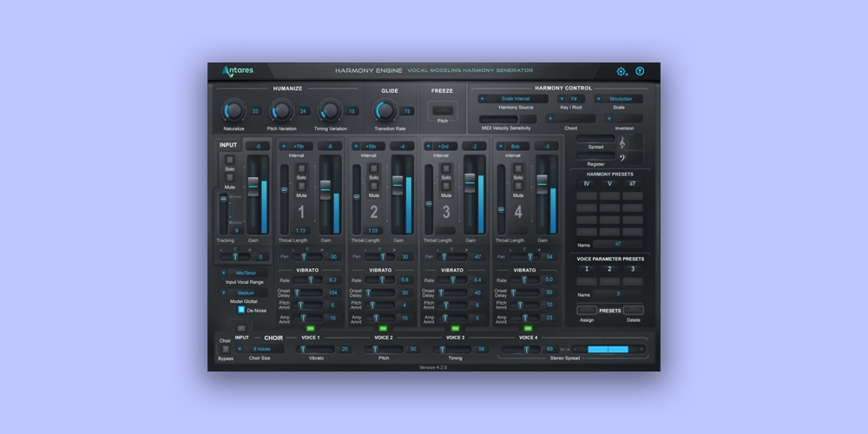868x434 pixels.
Task: Mute harmony voice 3
Action: tap(446, 187)
